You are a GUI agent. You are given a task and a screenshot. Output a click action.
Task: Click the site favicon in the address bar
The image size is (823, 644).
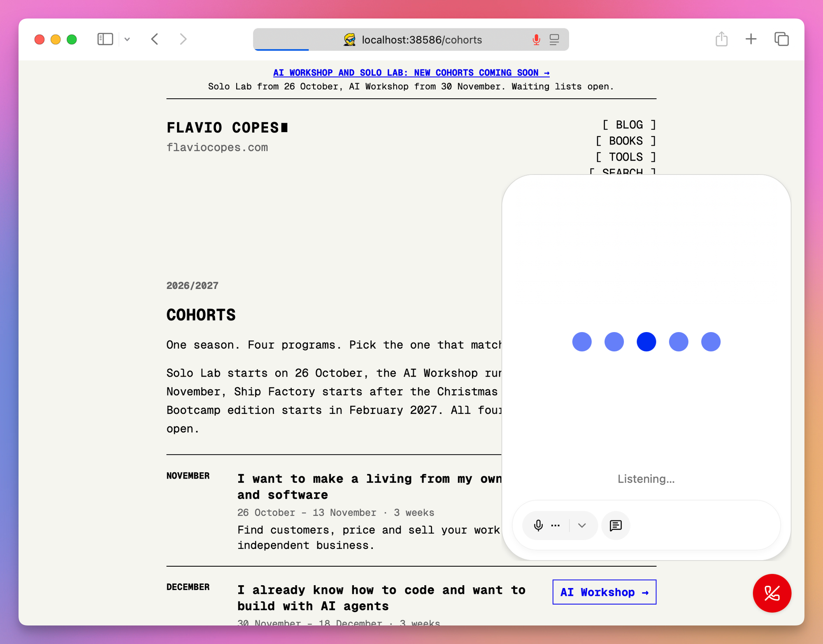click(349, 40)
